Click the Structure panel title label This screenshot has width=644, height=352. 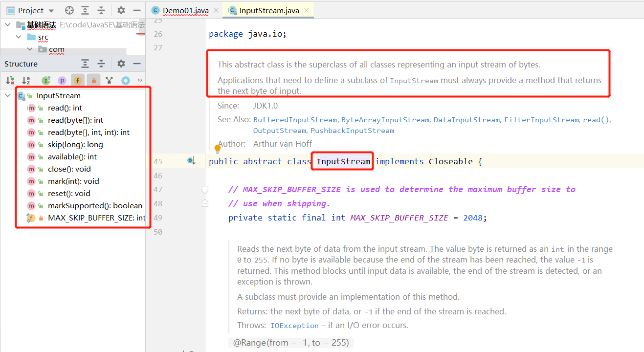(x=21, y=64)
